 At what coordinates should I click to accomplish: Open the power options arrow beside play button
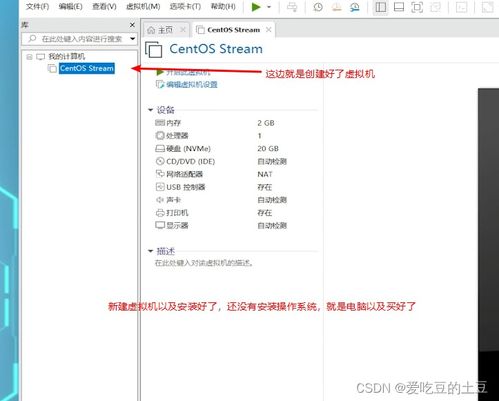click(x=269, y=7)
